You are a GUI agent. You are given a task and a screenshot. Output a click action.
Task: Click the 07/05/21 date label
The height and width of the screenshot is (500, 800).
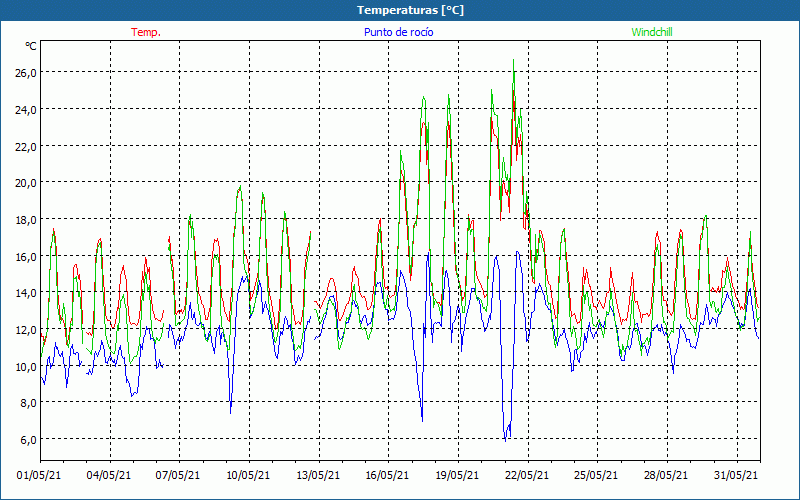point(178,475)
